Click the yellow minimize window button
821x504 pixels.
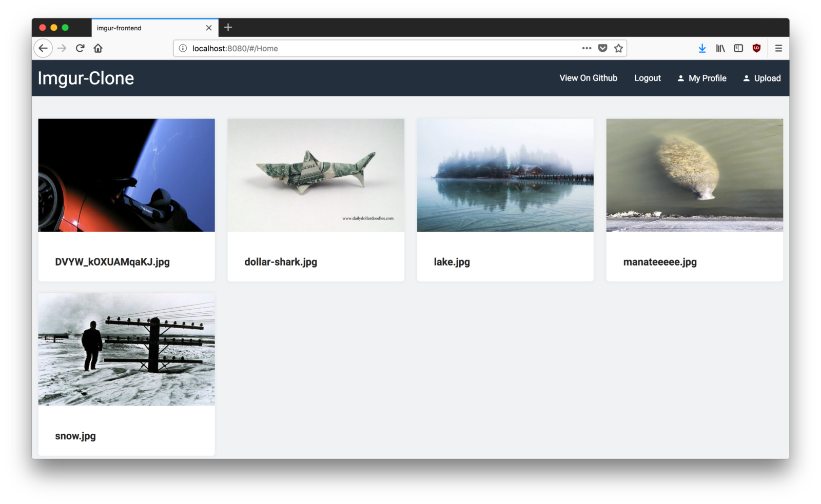[x=54, y=28]
